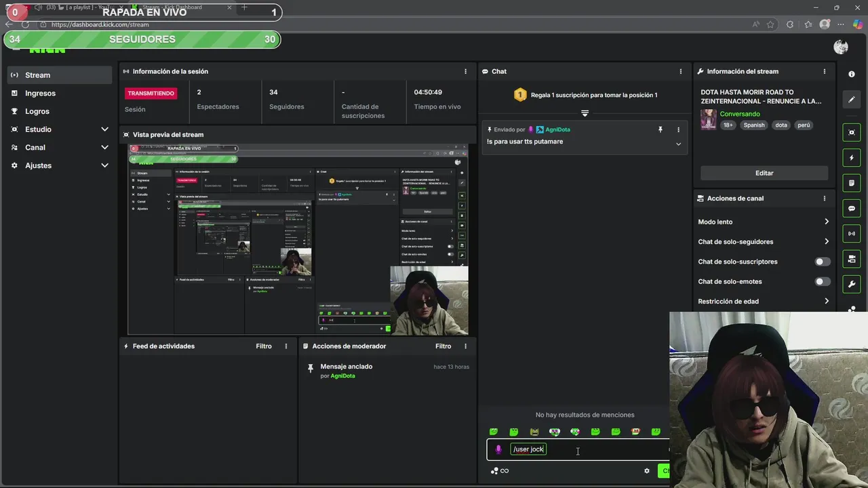Open Información de la sesión three-dot menu
868x488 pixels.
click(x=465, y=71)
